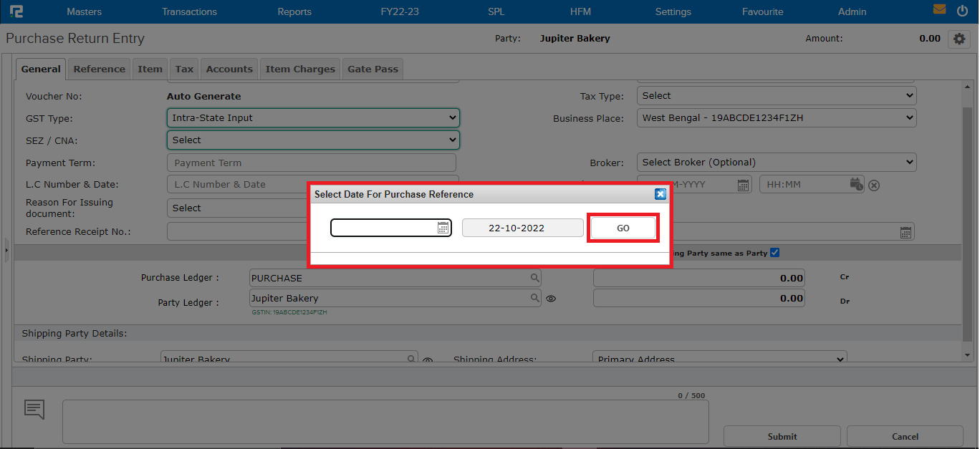Click the mail envelope icon in header

pos(939,10)
